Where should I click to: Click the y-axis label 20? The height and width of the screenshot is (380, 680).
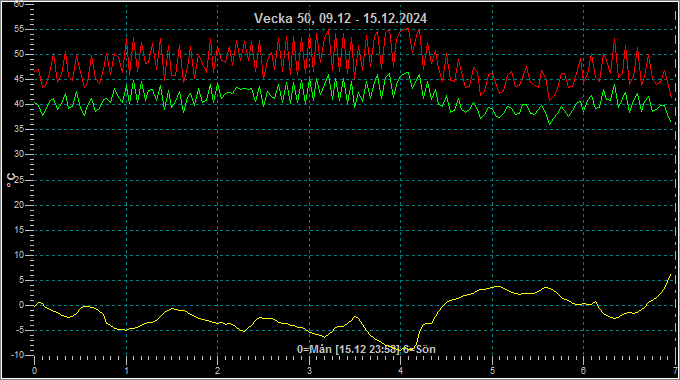(19, 205)
